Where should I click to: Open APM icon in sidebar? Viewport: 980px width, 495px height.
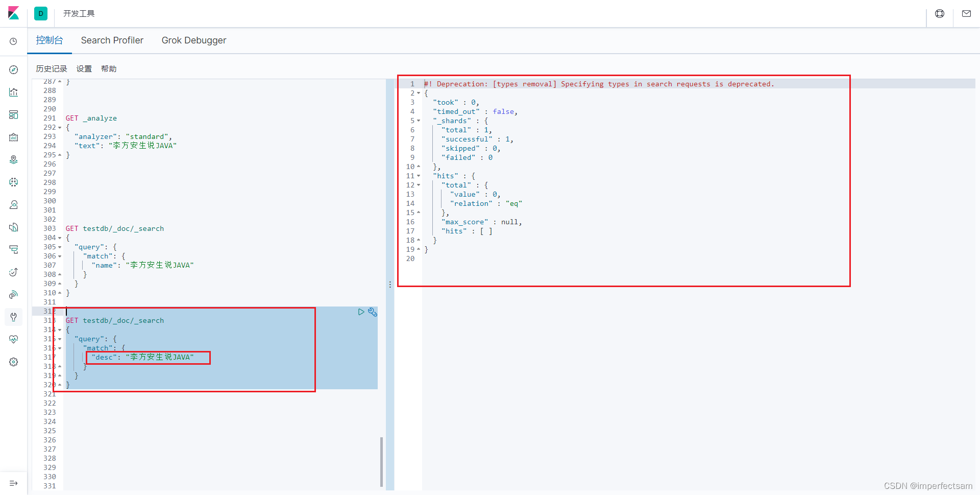pos(14,249)
